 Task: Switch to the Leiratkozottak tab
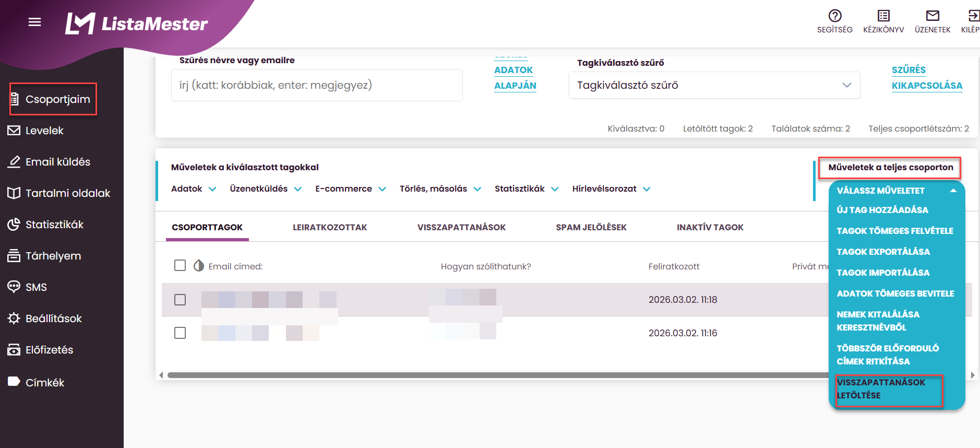pos(330,228)
